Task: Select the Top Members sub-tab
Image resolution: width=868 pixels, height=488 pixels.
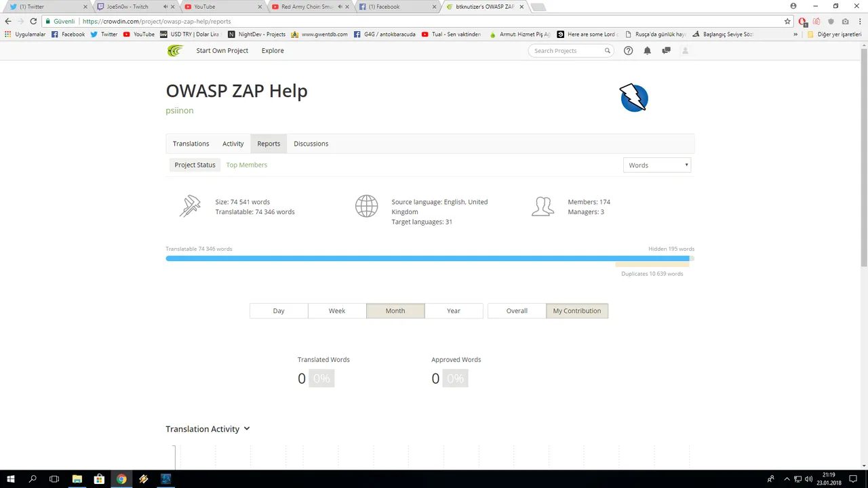Action: point(247,165)
